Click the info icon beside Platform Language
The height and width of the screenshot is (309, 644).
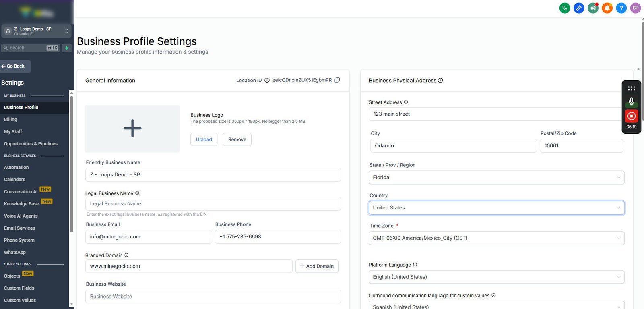pos(415,265)
